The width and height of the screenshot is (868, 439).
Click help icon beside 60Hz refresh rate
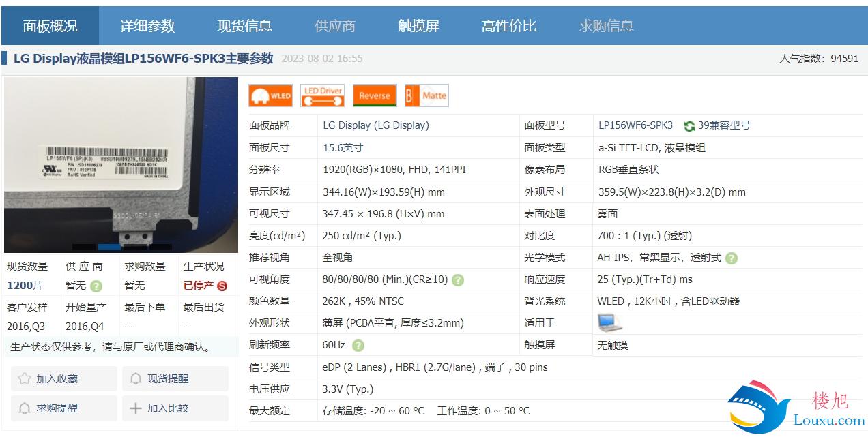tap(358, 346)
